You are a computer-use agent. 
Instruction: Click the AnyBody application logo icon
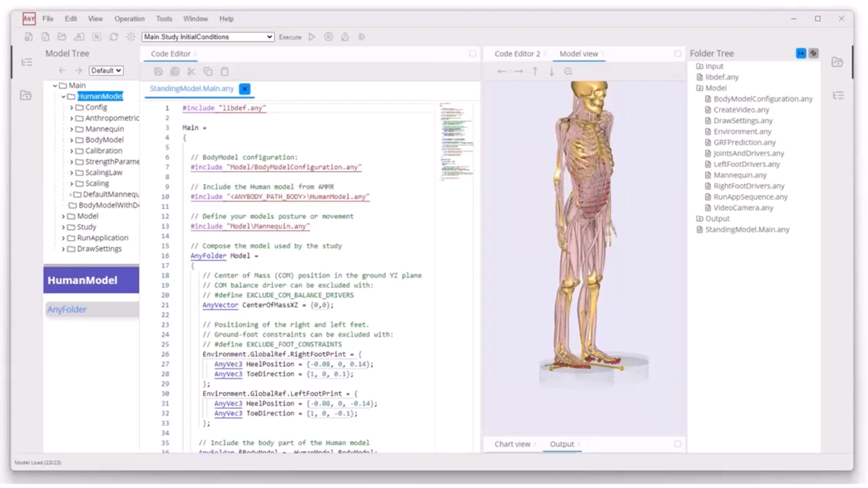pyautogui.click(x=29, y=19)
